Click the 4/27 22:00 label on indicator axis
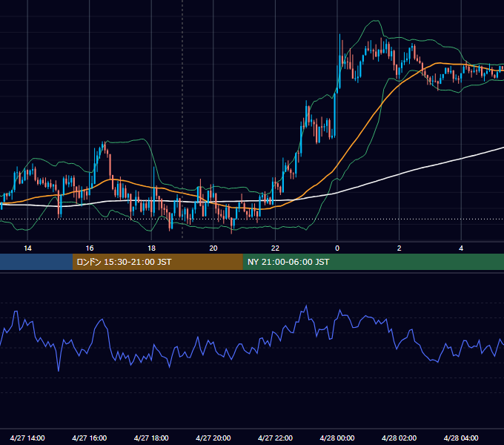 click(x=275, y=438)
